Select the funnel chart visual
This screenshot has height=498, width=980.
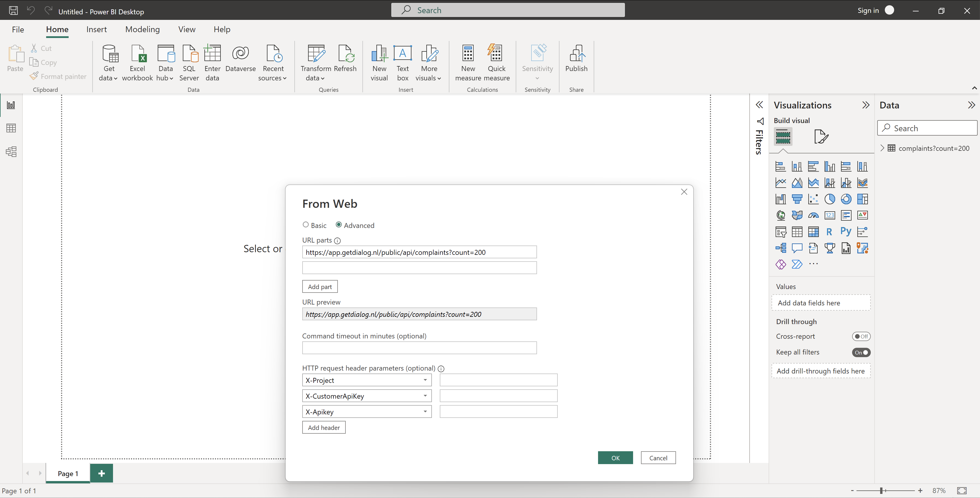click(x=797, y=199)
